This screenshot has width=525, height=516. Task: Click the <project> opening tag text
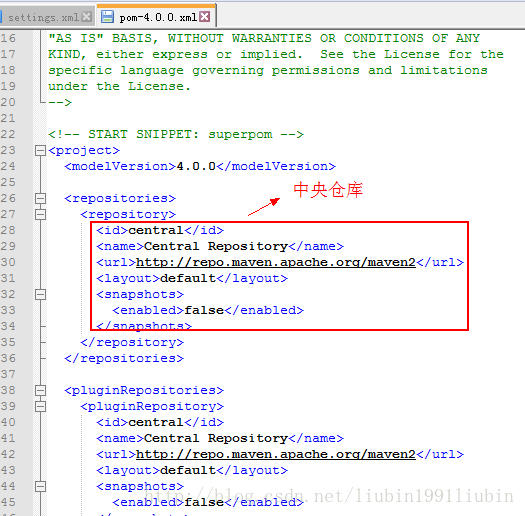(x=84, y=151)
